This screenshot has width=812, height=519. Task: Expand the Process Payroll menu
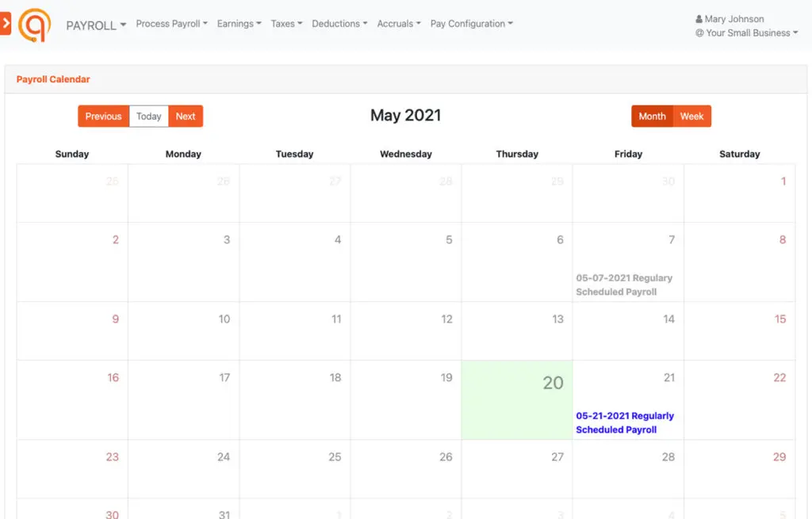click(171, 24)
